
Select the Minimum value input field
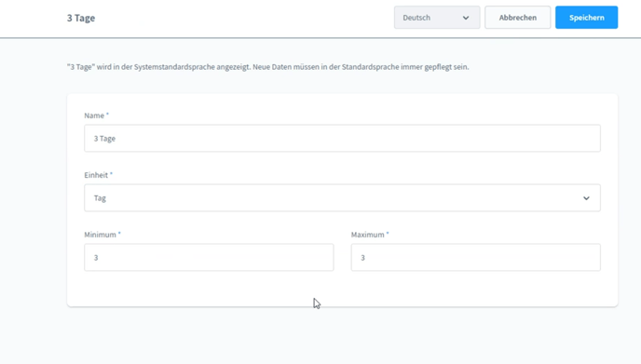[x=209, y=257]
